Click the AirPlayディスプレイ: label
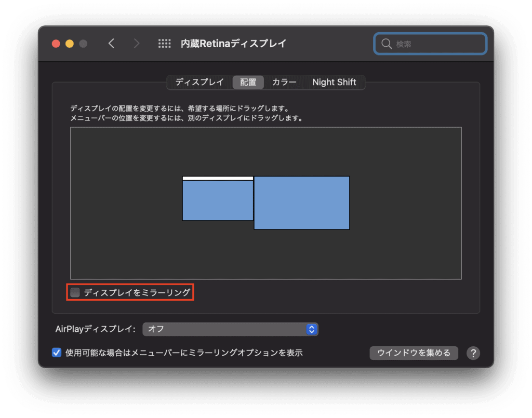This screenshot has height=418, width=532. coord(96,329)
